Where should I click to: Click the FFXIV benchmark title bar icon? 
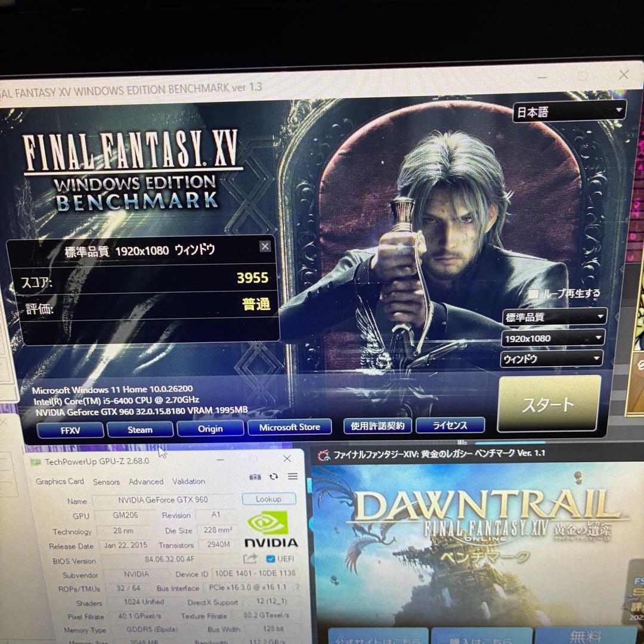pyautogui.click(x=324, y=456)
